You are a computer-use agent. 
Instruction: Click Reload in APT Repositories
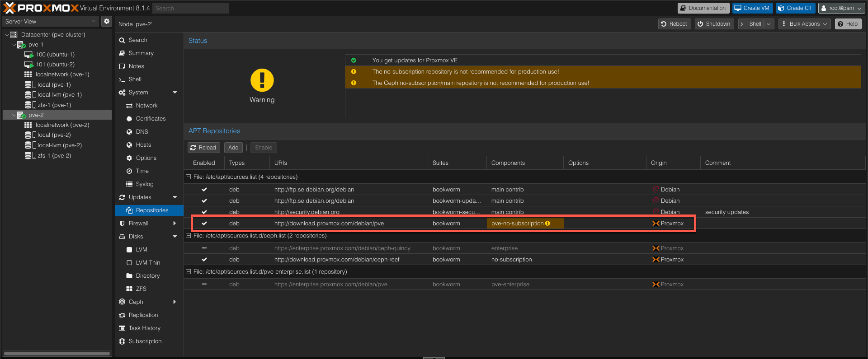pyautogui.click(x=203, y=148)
